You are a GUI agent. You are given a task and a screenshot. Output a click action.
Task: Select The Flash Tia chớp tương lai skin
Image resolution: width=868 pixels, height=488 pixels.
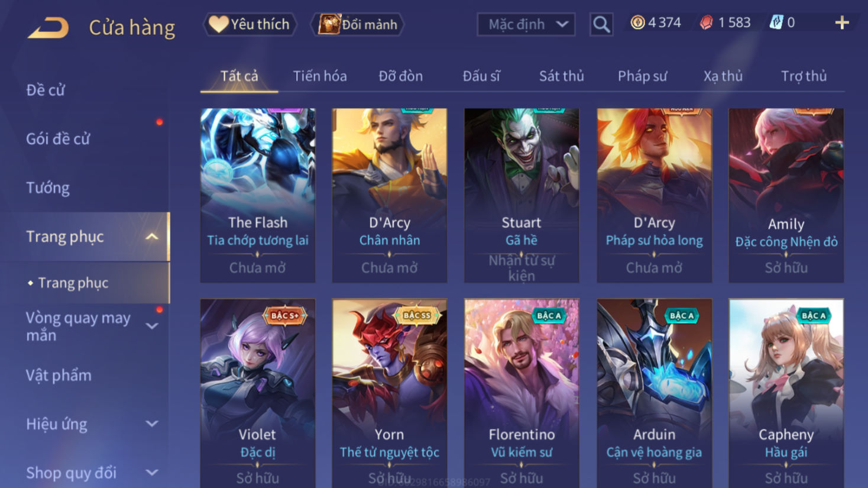258,195
